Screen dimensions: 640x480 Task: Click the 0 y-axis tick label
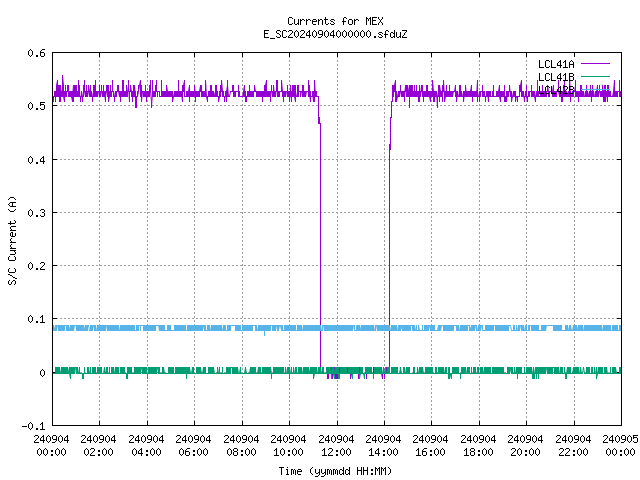[42, 373]
